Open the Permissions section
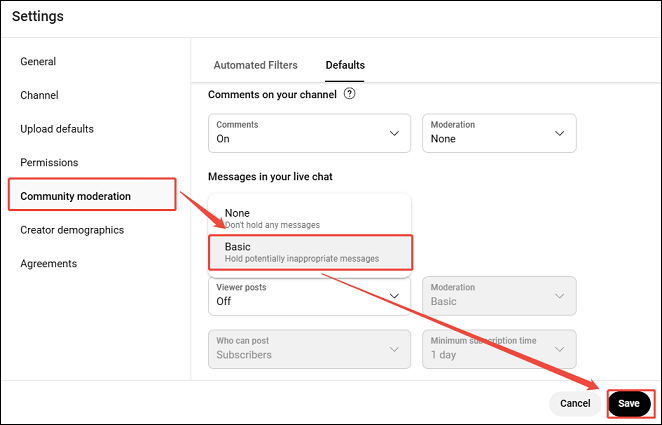The width and height of the screenshot is (662, 425). (x=49, y=162)
